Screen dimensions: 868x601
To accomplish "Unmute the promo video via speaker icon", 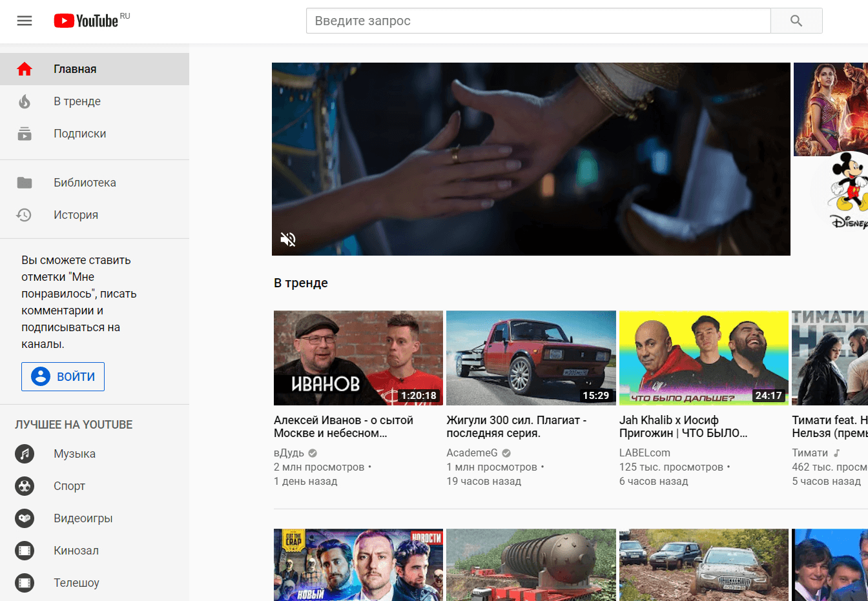I will pos(288,239).
